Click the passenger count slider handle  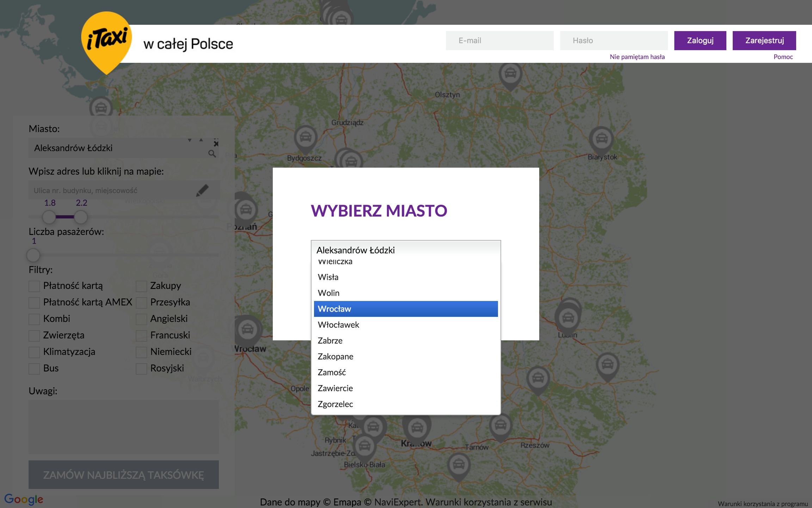[33, 255]
